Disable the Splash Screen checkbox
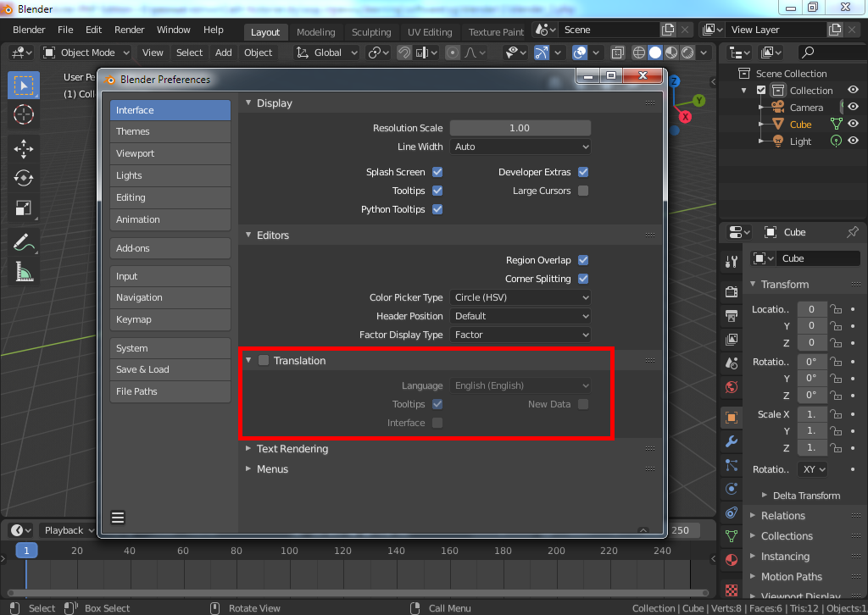Image resolution: width=868 pixels, height=615 pixels. (437, 172)
